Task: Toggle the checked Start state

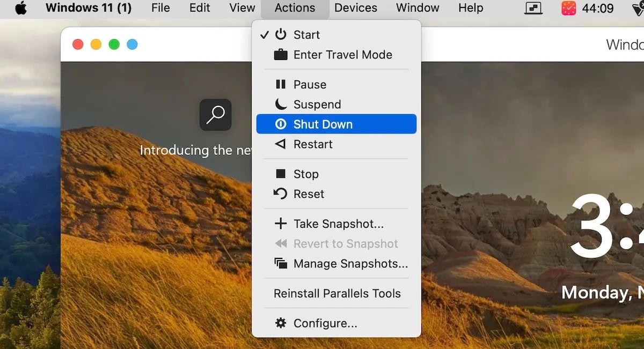Action: pyautogui.click(x=306, y=34)
